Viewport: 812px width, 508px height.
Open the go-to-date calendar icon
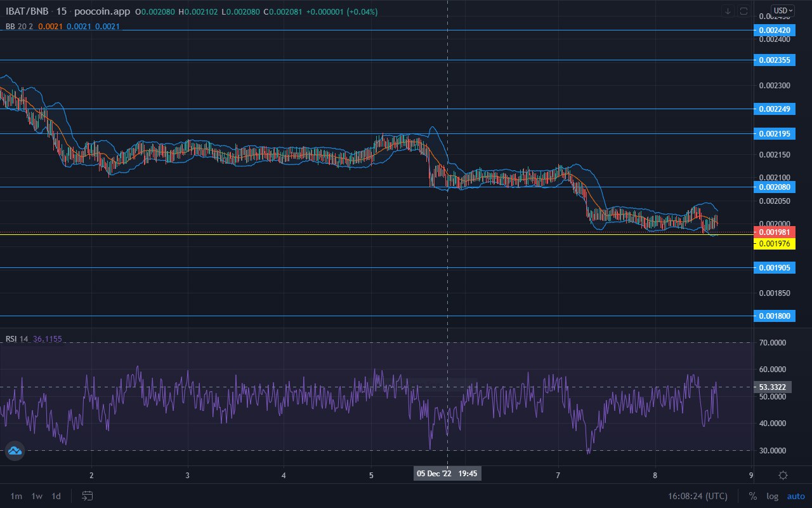(x=88, y=495)
